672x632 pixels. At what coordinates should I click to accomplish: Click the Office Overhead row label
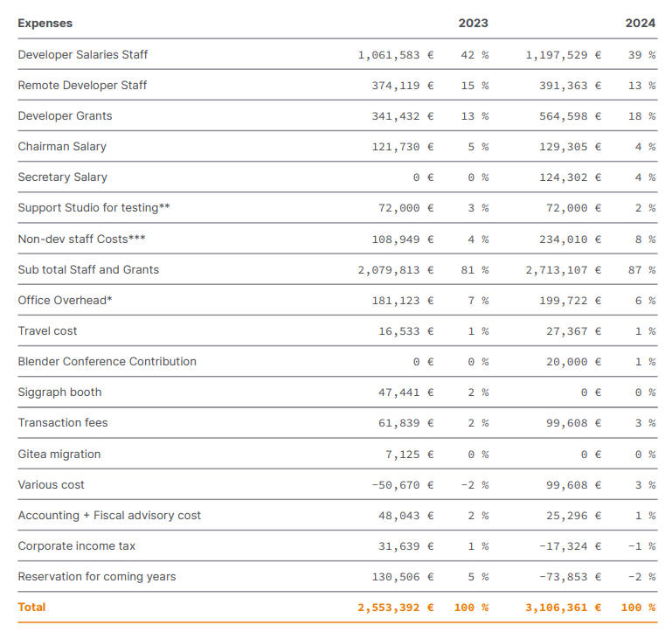pyautogui.click(x=66, y=301)
